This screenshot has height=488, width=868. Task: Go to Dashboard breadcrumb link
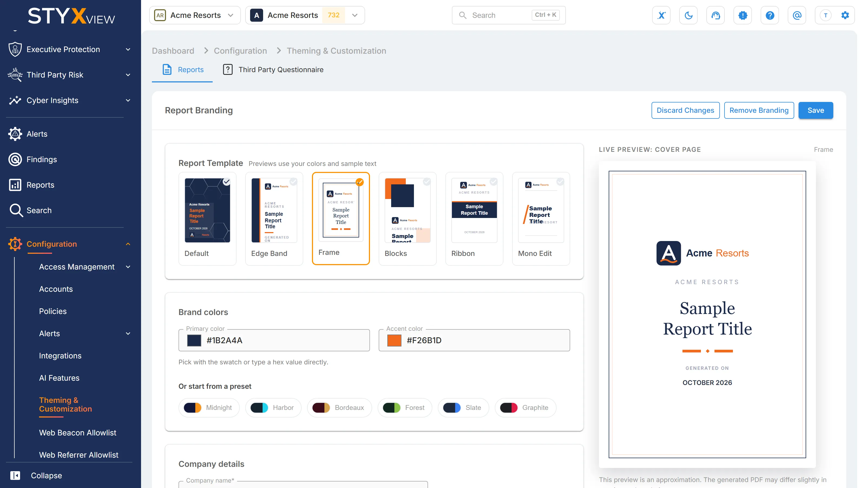tap(173, 51)
